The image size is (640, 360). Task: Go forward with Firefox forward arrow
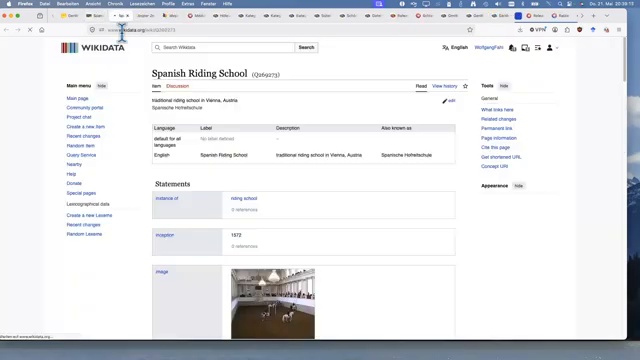click(x=18, y=30)
